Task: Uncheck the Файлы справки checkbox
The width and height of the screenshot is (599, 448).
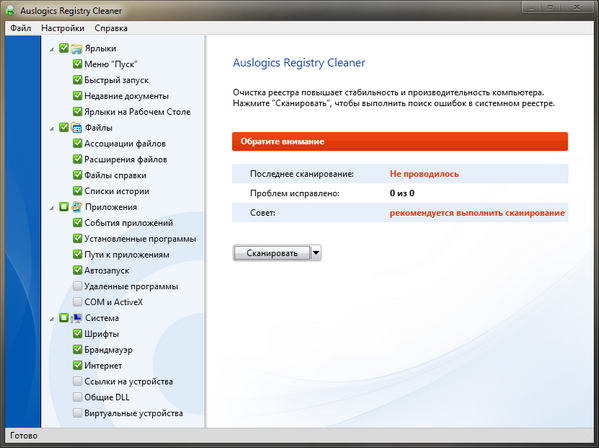Action: 77,175
